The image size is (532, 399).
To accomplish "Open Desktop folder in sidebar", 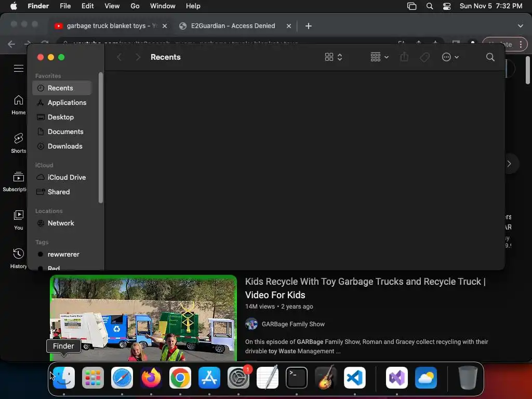I will pos(62,117).
